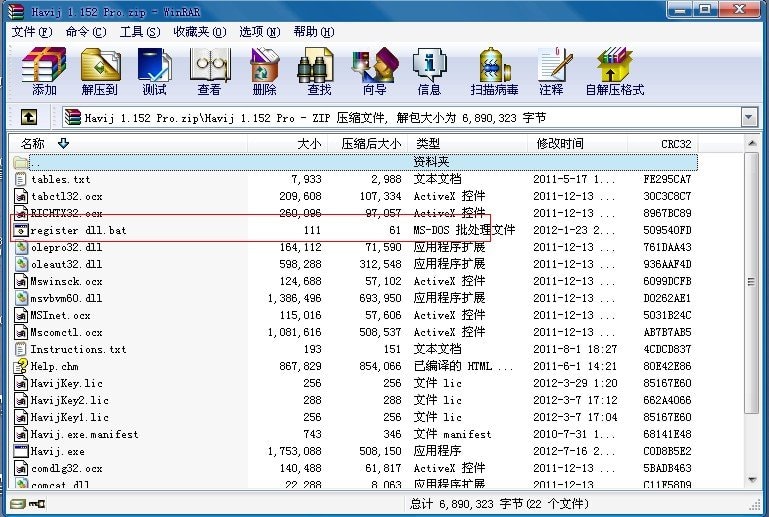Click the vertical scrollbar thumb
The width and height of the screenshot is (769, 517).
pyautogui.click(x=751, y=282)
